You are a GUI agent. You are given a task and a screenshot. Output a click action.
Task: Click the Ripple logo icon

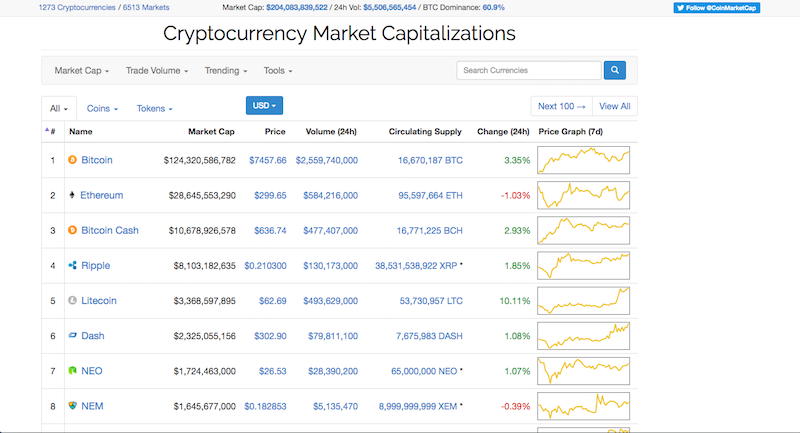[72, 265]
